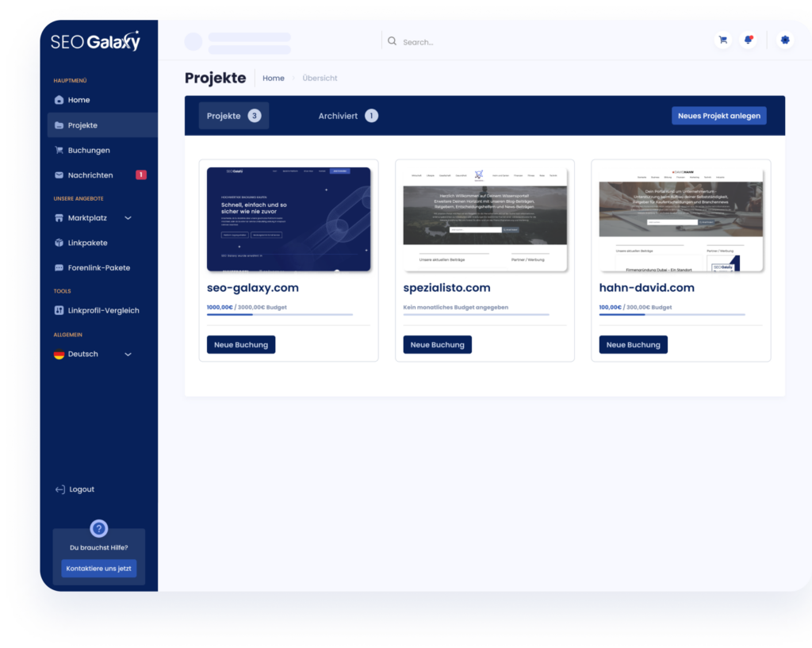812x648 pixels.
Task: Switch to the Archiviert tab
Action: [348, 116]
